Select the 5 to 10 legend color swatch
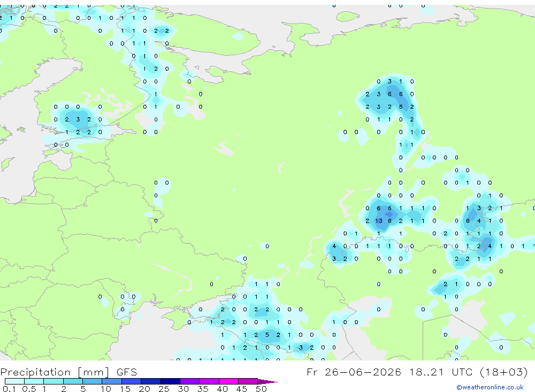 (93, 381)
